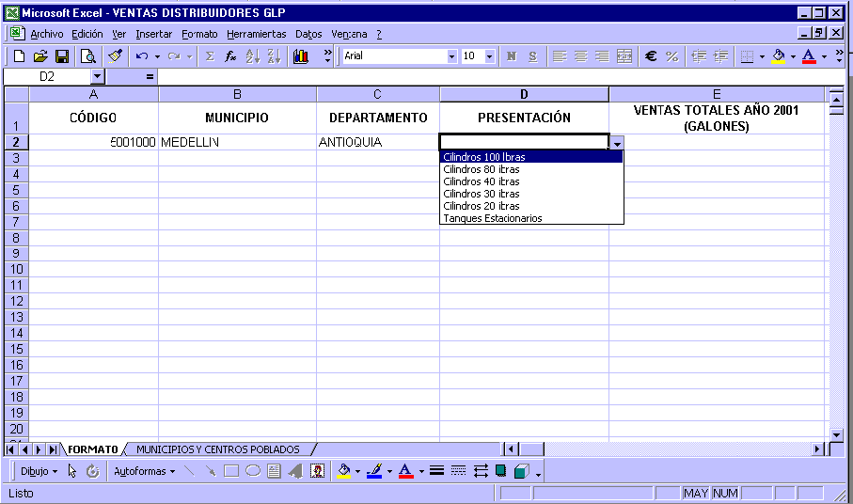Image resolution: width=853 pixels, height=504 pixels.
Task: Select the Oval drawing tool
Action: click(253, 471)
